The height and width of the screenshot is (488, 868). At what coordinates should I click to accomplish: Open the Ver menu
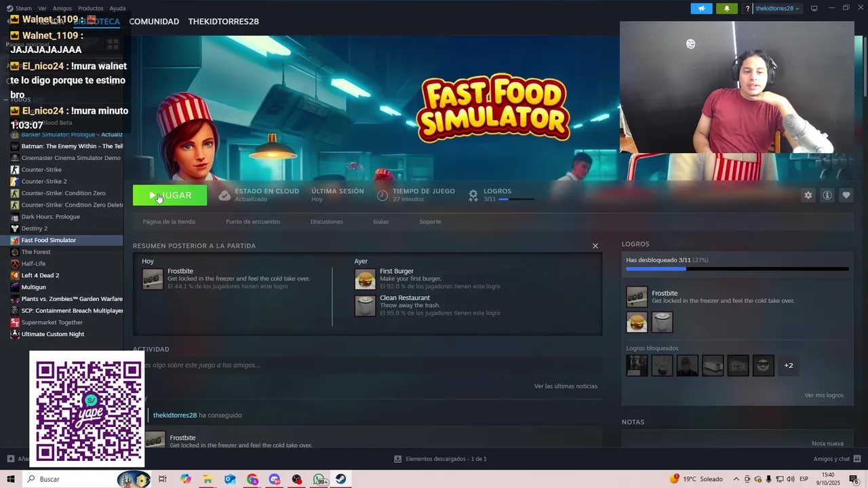[x=42, y=8]
